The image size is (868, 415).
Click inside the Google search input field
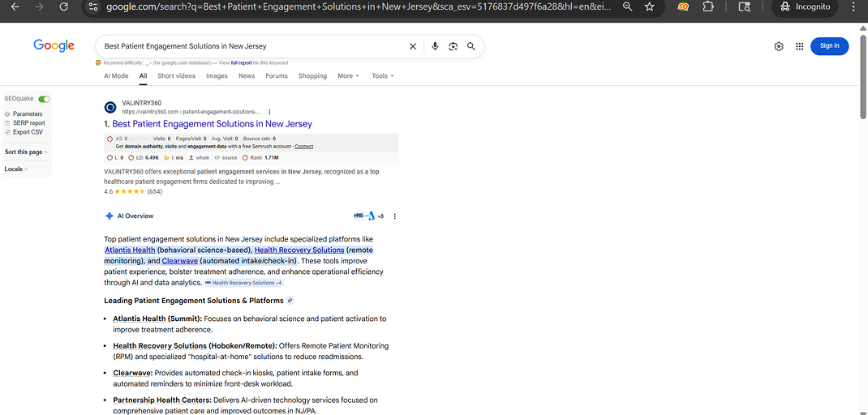click(251, 46)
